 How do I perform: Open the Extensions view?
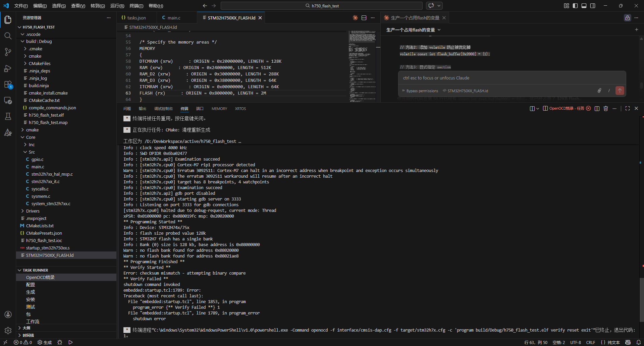(8, 84)
